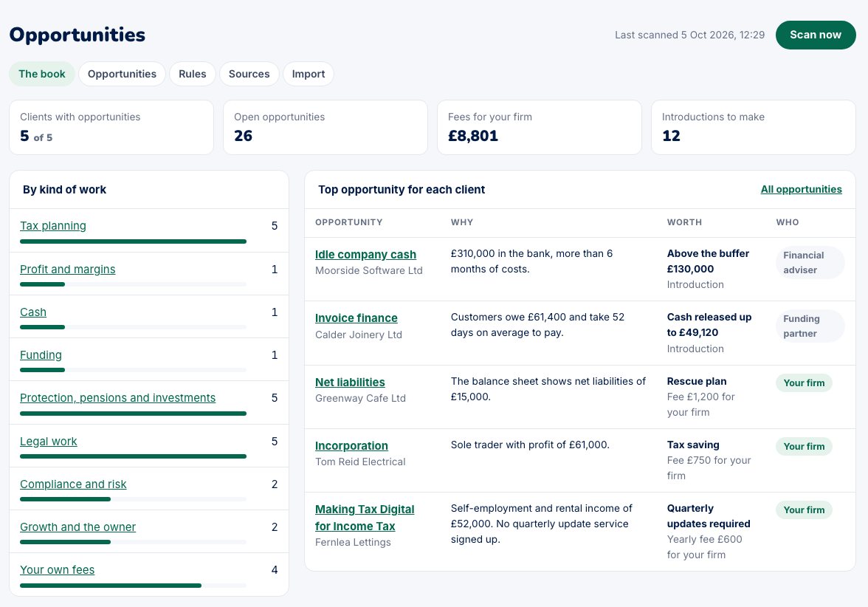Open the All opportunities link
868x607 pixels.
click(x=801, y=189)
